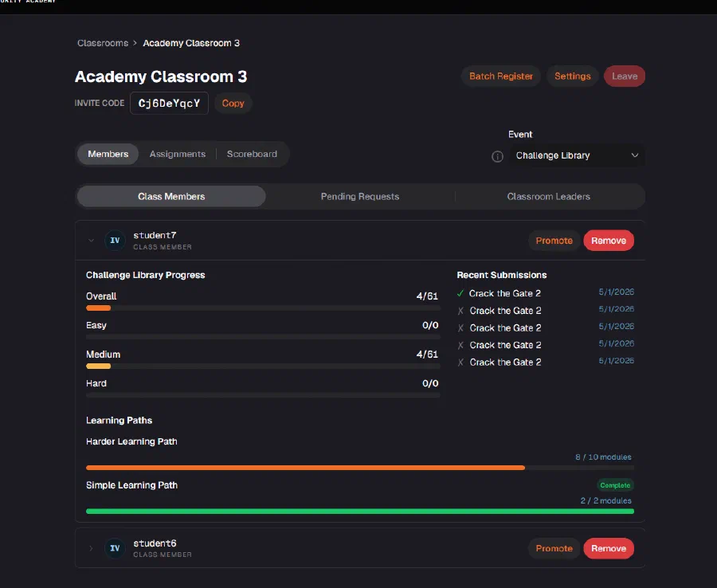The image size is (717, 588).
Task: Switch to the Assignments tab
Action: [178, 154]
